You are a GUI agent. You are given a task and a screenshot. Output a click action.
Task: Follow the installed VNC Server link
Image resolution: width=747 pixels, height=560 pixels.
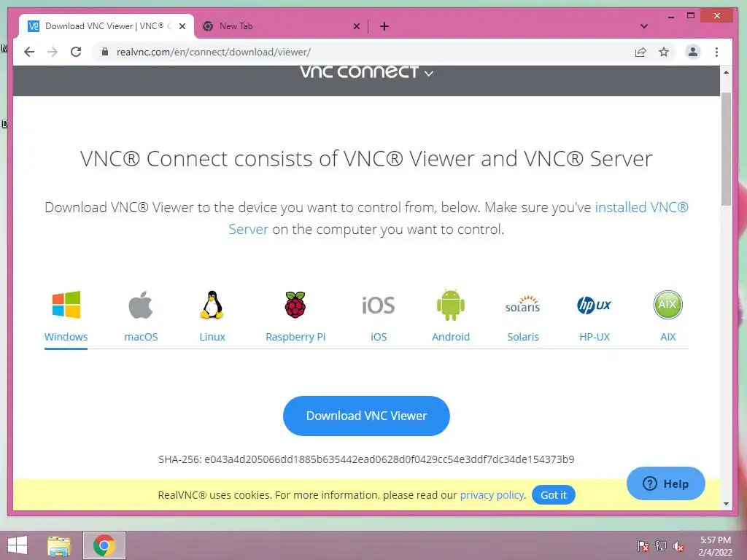(x=641, y=207)
